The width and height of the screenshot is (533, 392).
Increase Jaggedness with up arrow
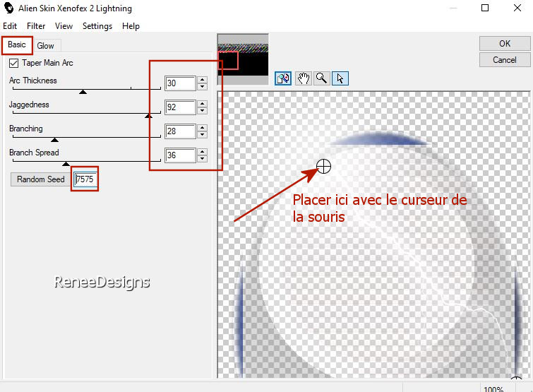[202, 104]
